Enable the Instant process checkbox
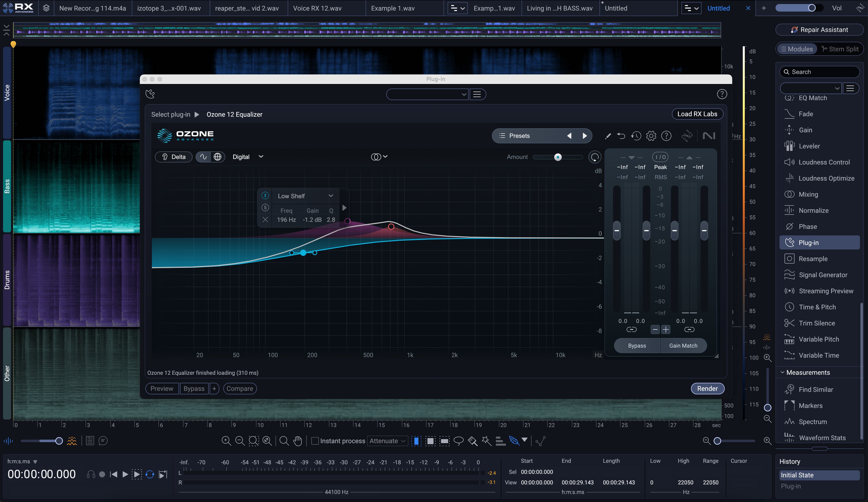The height and width of the screenshot is (502, 868). pos(315,441)
